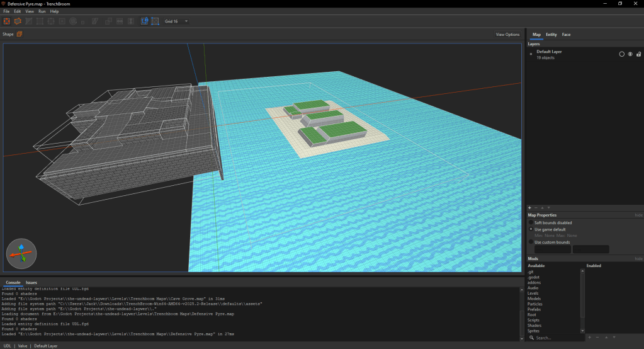
Task: Click the UV lock icon beside Grid
Action: [x=155, y=21]
